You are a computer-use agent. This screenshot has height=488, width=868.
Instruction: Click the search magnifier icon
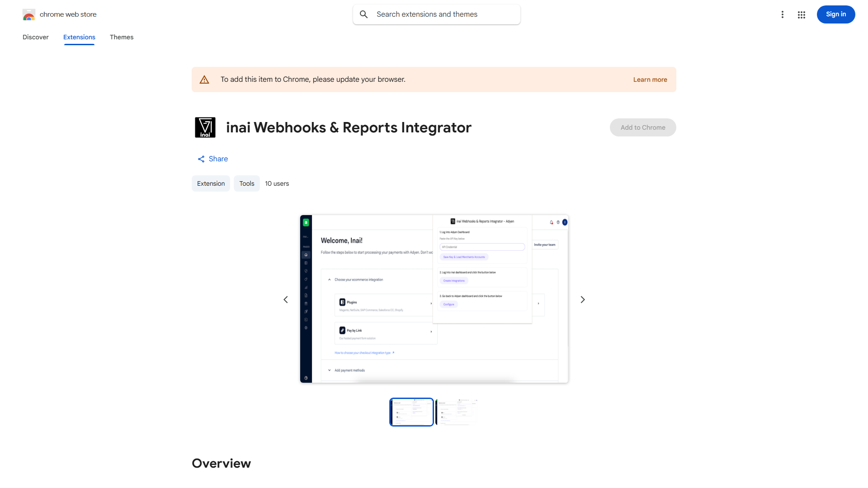coord(363,14)
